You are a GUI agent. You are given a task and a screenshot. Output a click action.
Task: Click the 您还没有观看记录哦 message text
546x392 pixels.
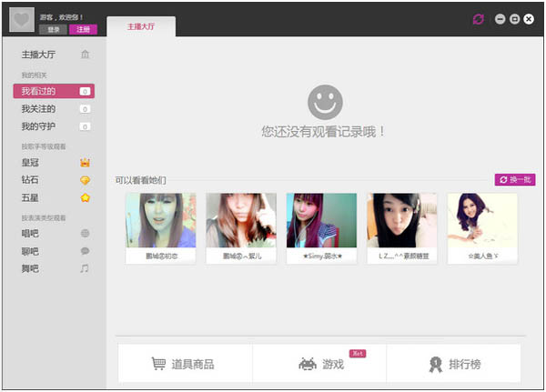[323, 132]
